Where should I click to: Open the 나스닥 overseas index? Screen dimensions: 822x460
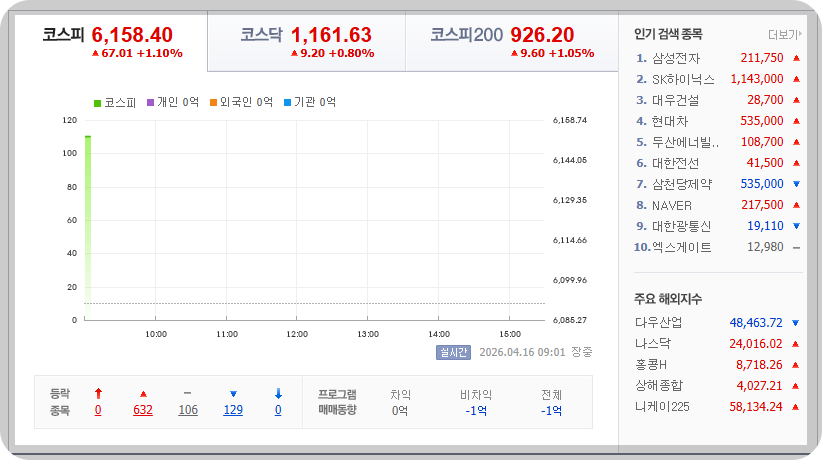(x=653, y=344)
